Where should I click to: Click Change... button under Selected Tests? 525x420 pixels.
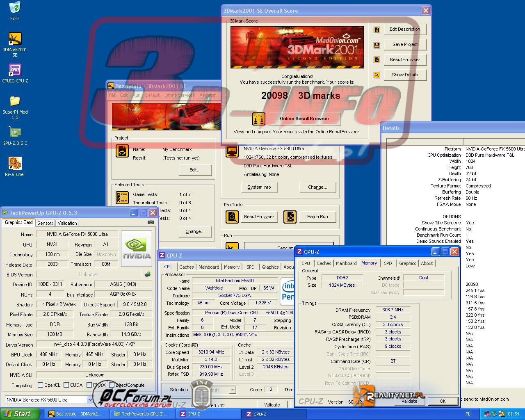[195, 231]
